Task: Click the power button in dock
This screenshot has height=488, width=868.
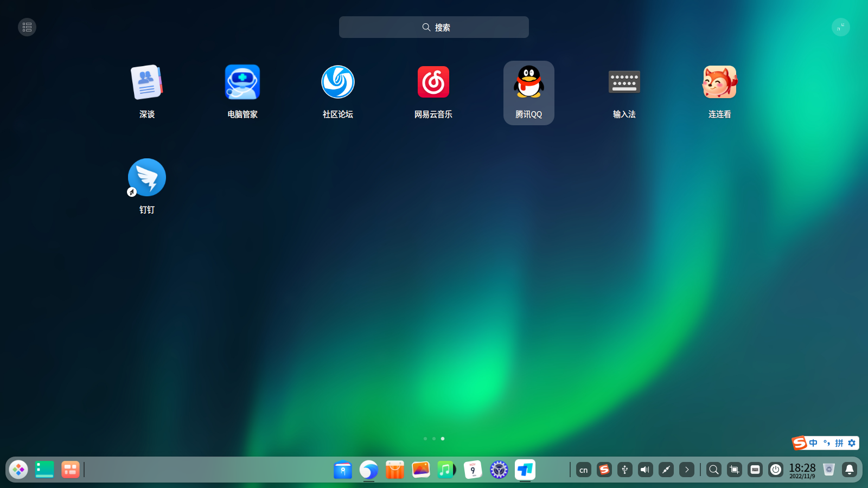Action: (x=776, y=470)
